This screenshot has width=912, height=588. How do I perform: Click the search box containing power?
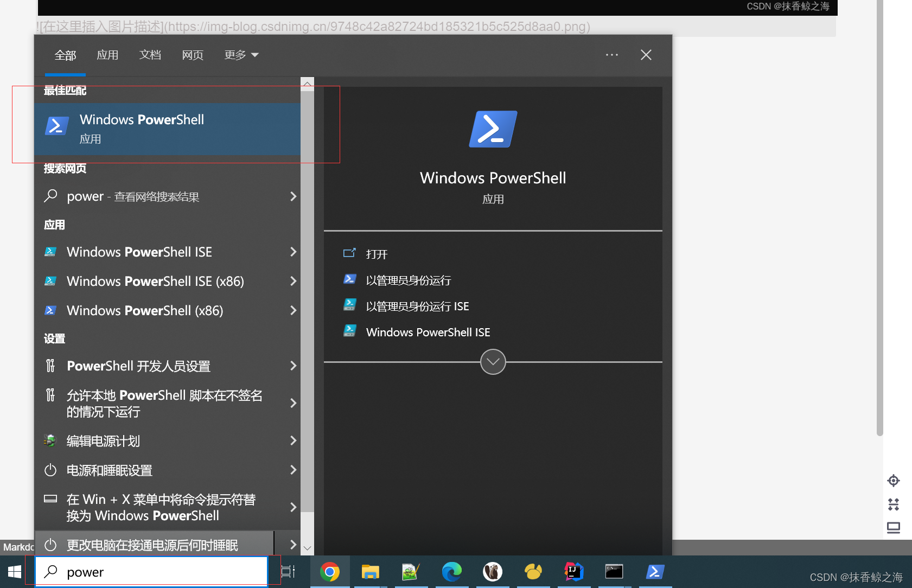[x=152, y=572]
